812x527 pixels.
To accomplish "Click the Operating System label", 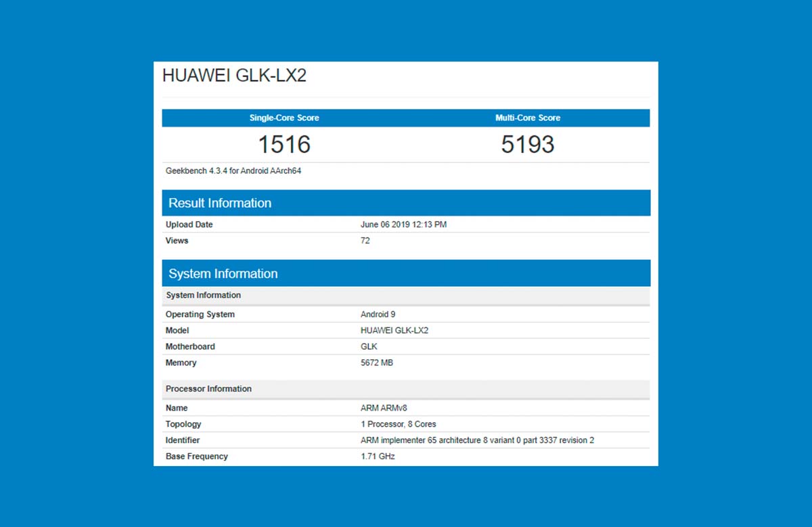I will click(200, 315).
